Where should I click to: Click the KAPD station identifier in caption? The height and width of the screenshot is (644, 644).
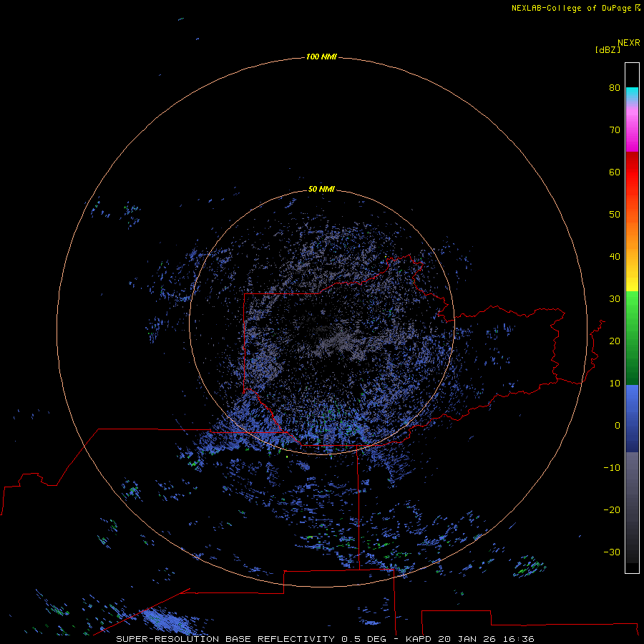click(x=418, y=639)
